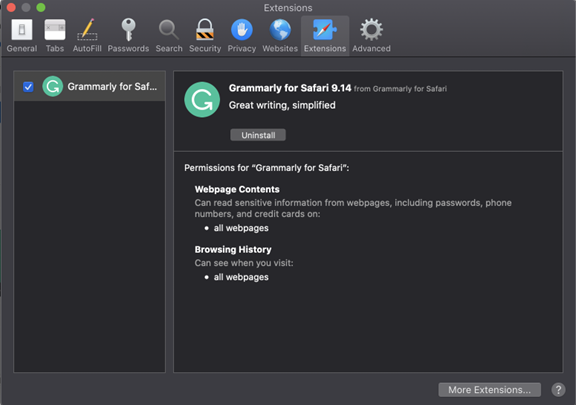Click the Can see when you visit text
The height and width of the screenshot is (405, 576).
pyautogui.click(x=244, y=263)
